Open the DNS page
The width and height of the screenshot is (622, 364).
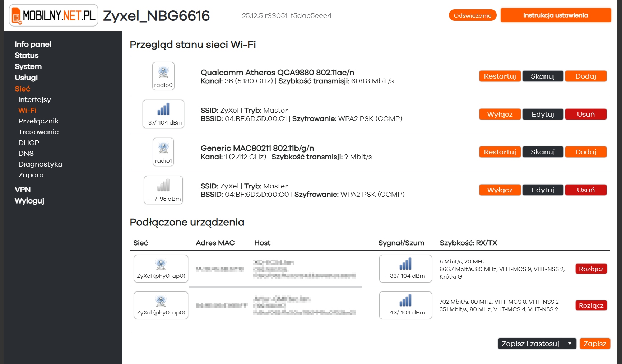point(26,153)
